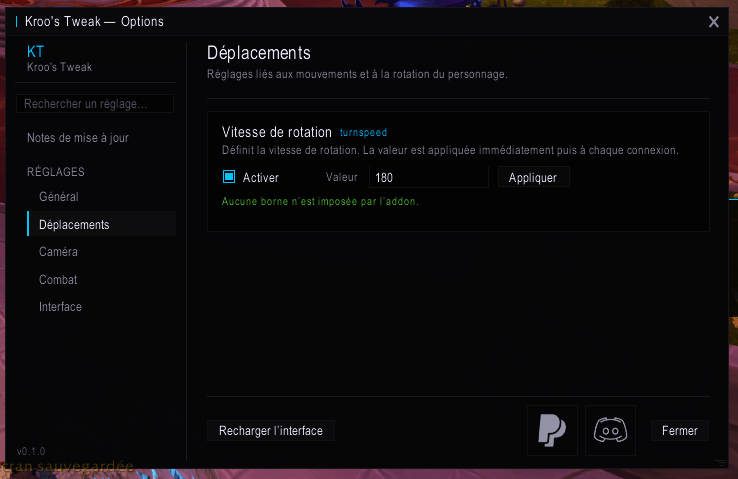Open the Combat settings section
This screenshot has width=738, height=479.
point(58,279)
